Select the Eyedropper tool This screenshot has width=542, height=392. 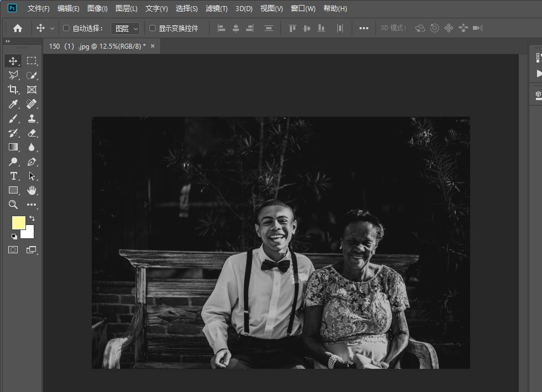click(13, 104)
